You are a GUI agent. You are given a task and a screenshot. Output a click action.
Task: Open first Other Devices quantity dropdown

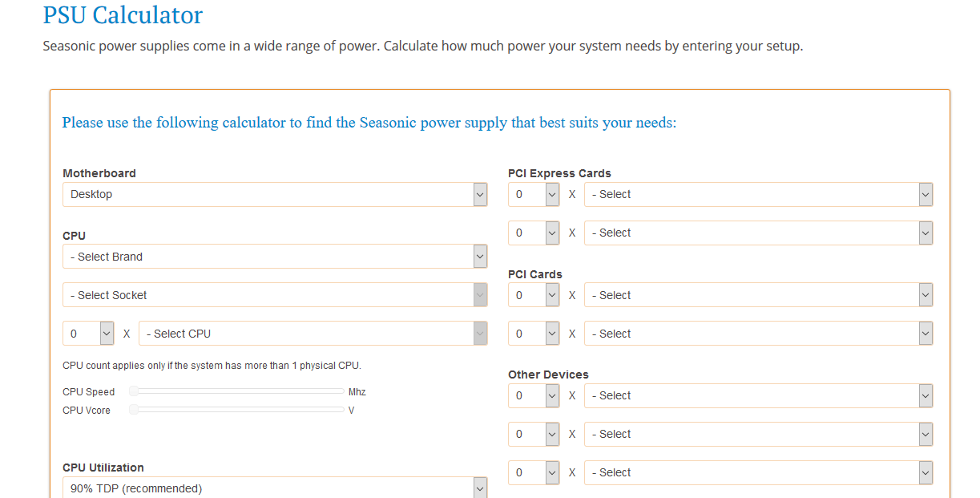point(534,395)
